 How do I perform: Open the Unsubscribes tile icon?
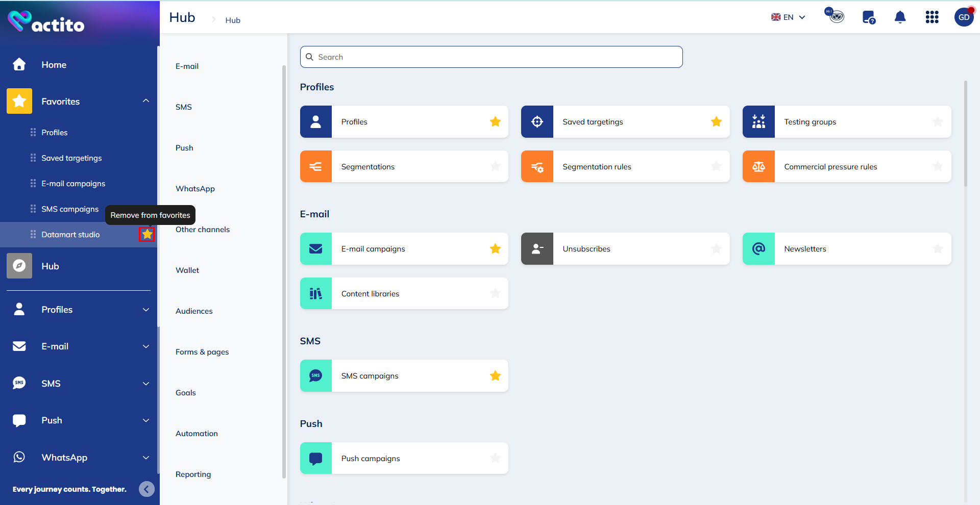(x=537, y=249)
